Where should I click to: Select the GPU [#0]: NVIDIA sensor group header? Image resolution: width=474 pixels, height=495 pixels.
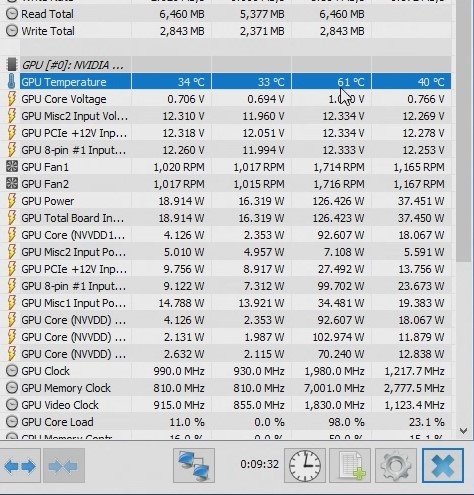coord(72,65)
